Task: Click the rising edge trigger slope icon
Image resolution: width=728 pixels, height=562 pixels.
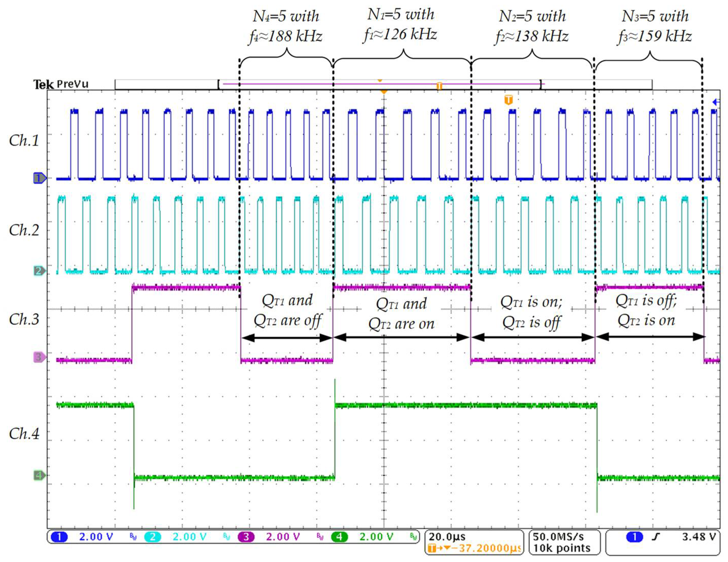Action: click(x=655, y=537)
